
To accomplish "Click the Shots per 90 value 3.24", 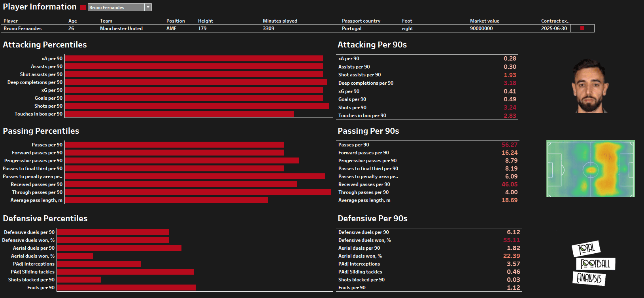I will coord(510,108).
